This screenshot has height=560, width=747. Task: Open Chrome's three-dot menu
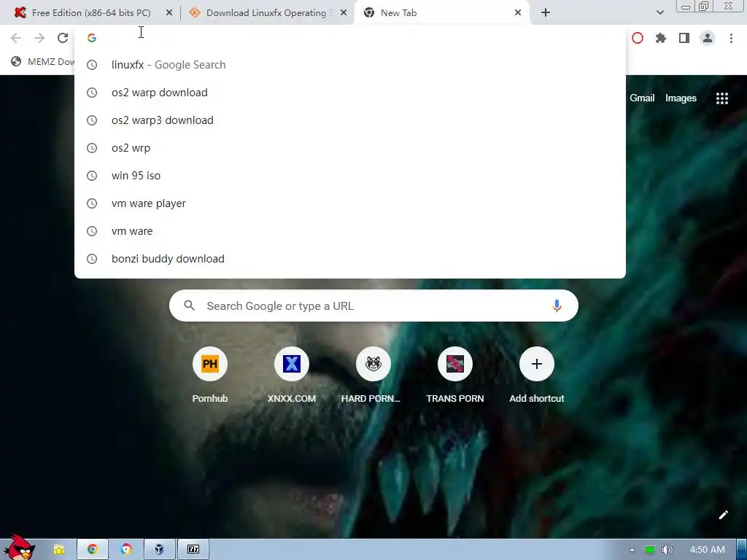coord(731,38)
